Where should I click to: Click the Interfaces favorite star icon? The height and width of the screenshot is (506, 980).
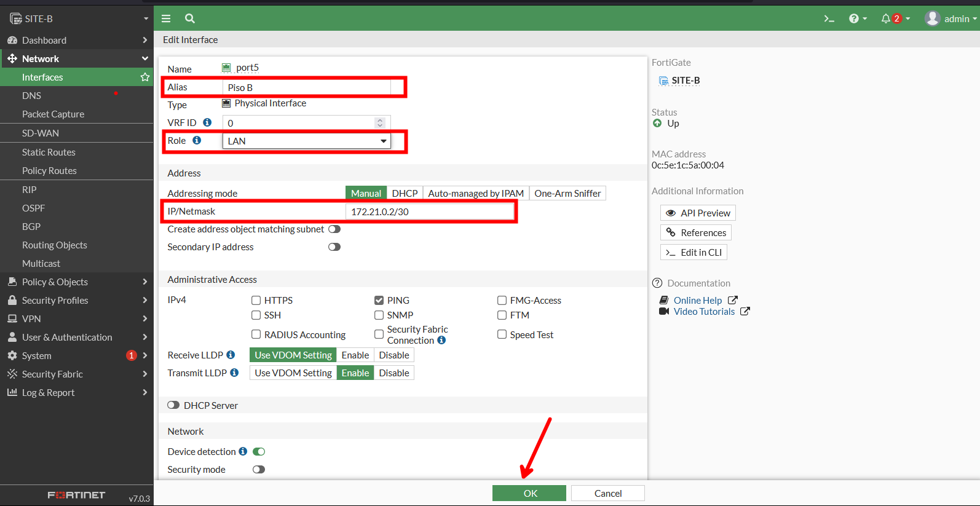144,77
